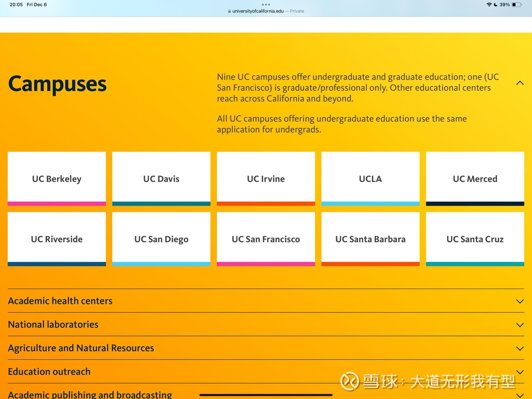Open the UC Santa Barbara campus card
This screenshot has height=399, width=532.
(x=370, y=239)
